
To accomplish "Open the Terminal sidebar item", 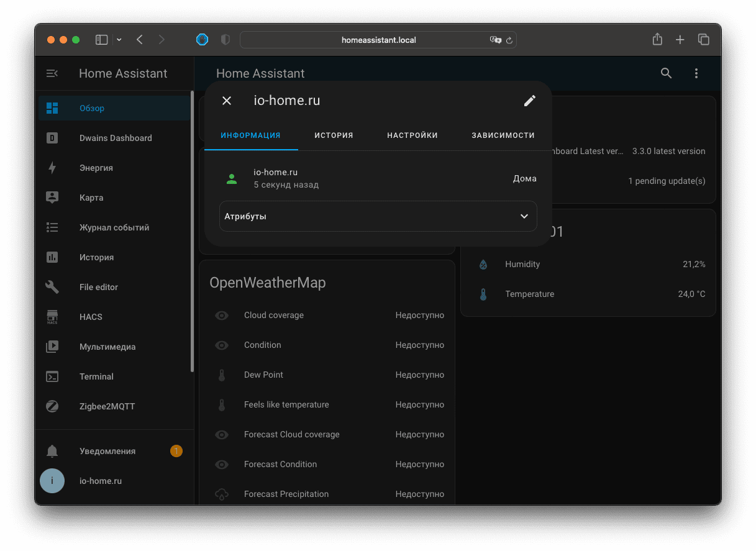I will pyautogui.click(x=96, y=376).
